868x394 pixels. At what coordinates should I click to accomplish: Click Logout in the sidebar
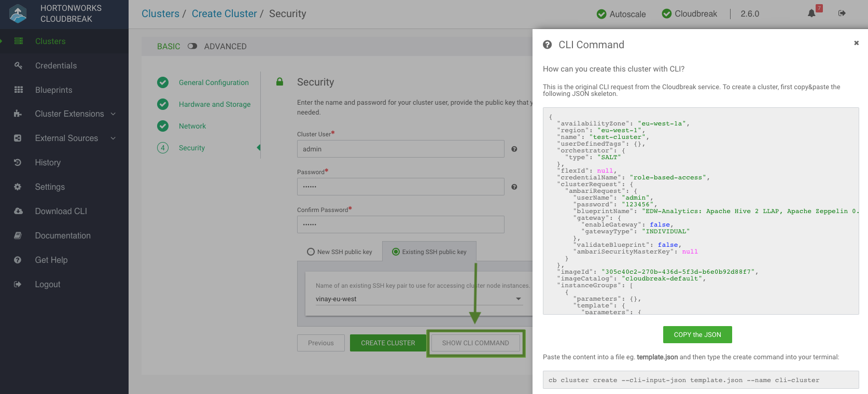(48, 284)
